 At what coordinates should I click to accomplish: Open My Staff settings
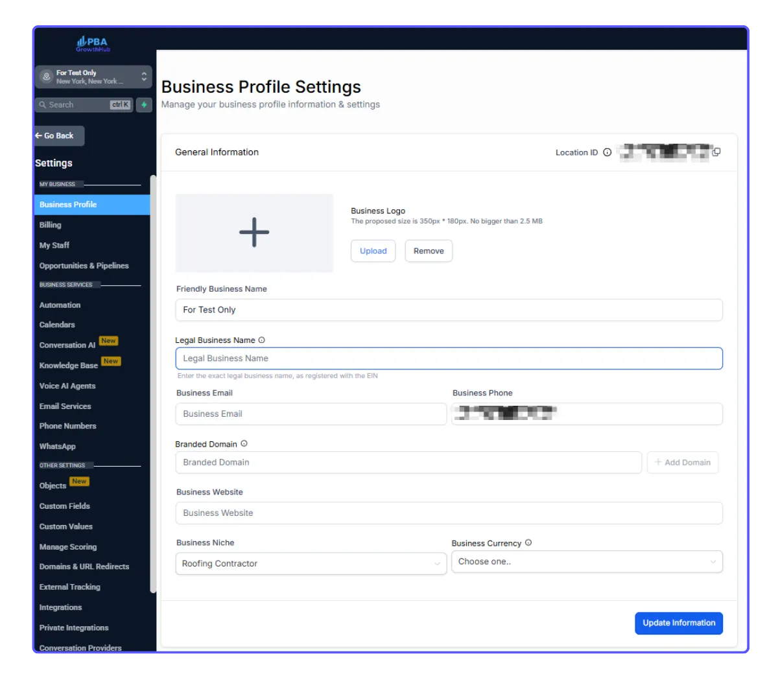click(x=54, y=245)
